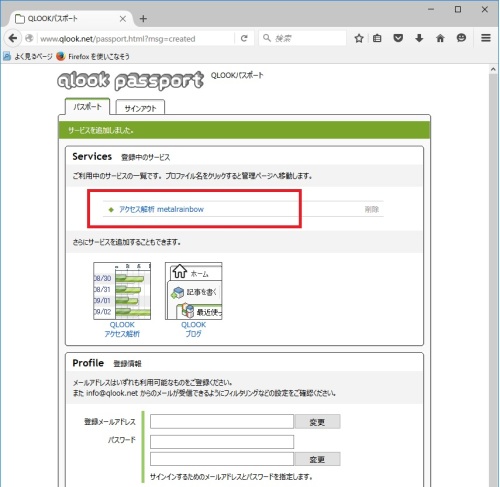
Task: Click 削除 for the metalrainbow service
Action: click(x=371, y=209)
